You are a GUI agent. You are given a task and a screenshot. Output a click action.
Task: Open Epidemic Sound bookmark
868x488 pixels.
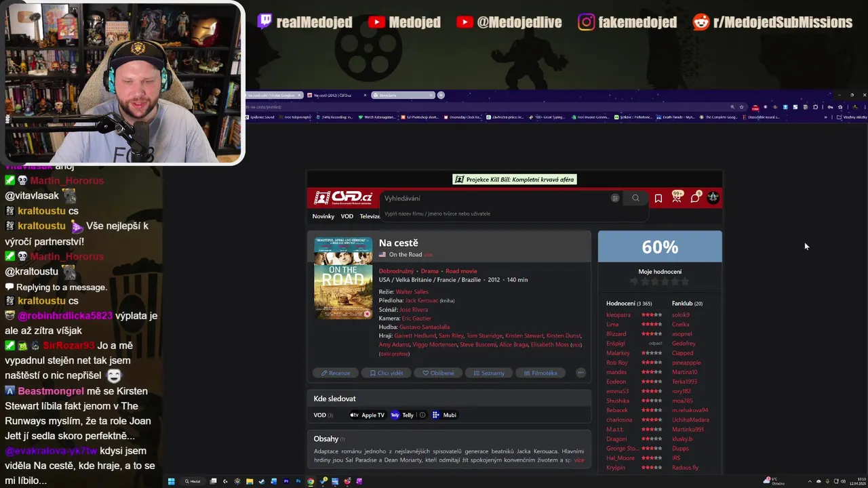tap(259, 117)
